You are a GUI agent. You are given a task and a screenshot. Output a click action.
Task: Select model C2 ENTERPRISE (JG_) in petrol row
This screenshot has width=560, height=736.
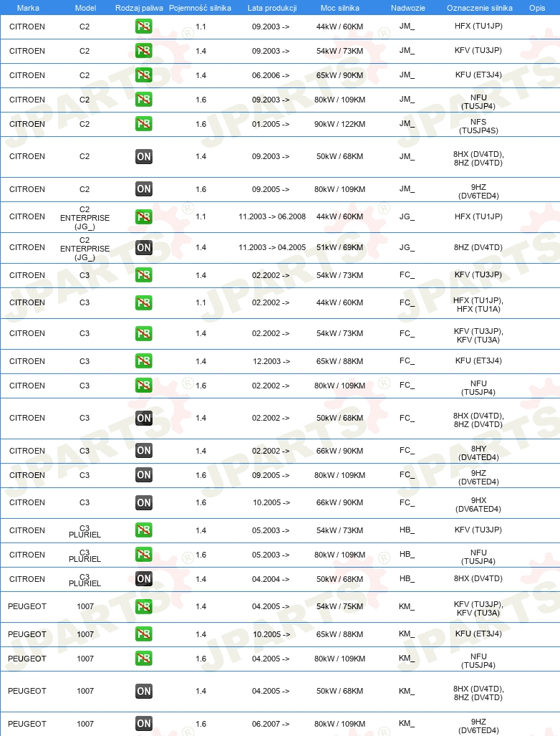85,218
